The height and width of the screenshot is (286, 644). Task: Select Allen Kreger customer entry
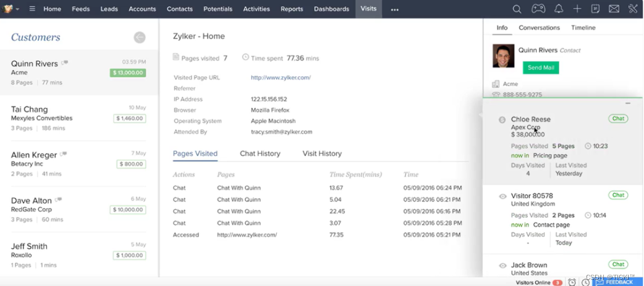pos(79,164)
